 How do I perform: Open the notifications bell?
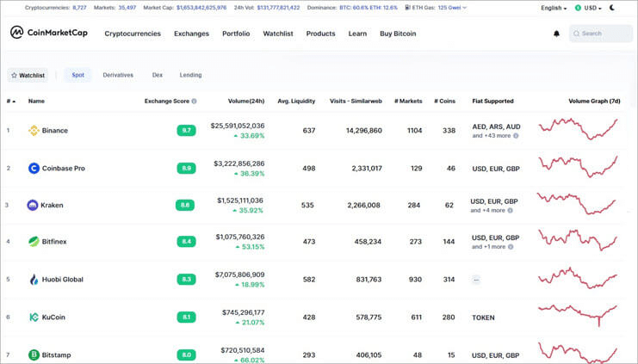556,34
